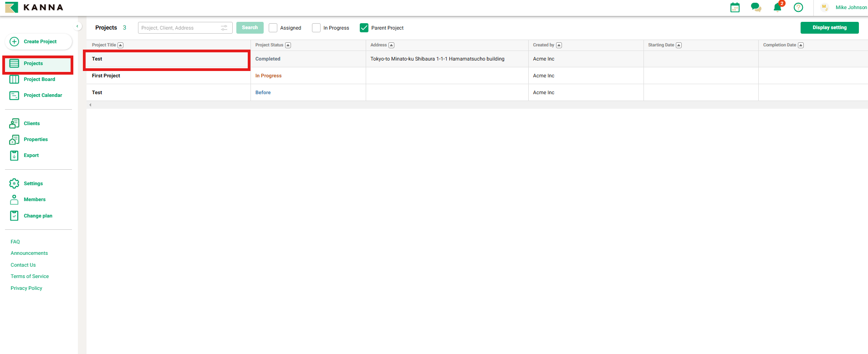Click the Project Board sidebar icon
This screenshot has height=354, width=868.
[14, 80]
